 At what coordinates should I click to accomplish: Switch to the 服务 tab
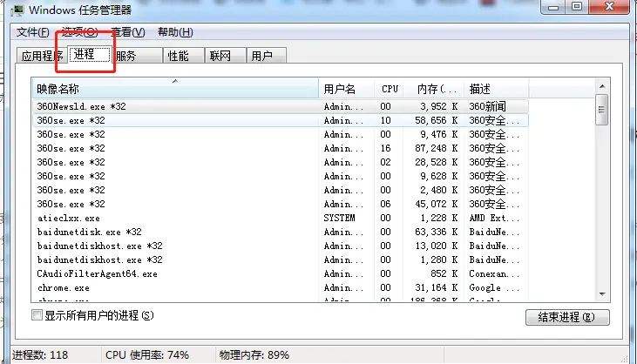(x=138, y=56)
